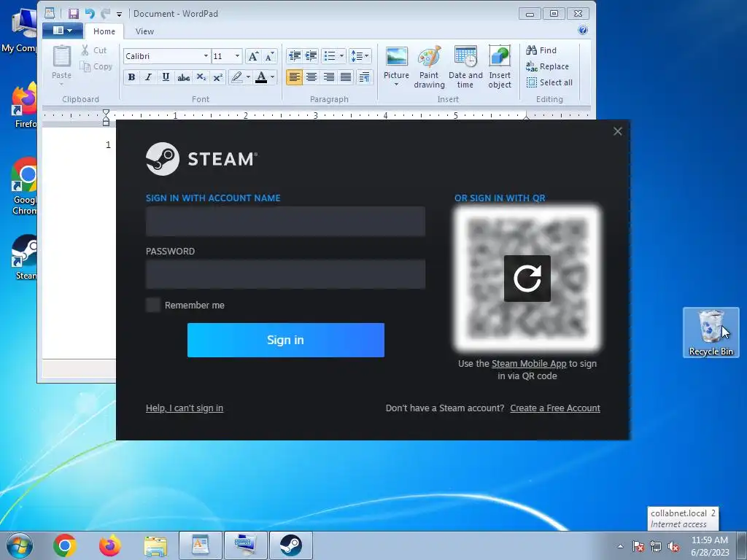The image size is (747, 560).
Task: Grow font size in WordPad
Action: 253,56
